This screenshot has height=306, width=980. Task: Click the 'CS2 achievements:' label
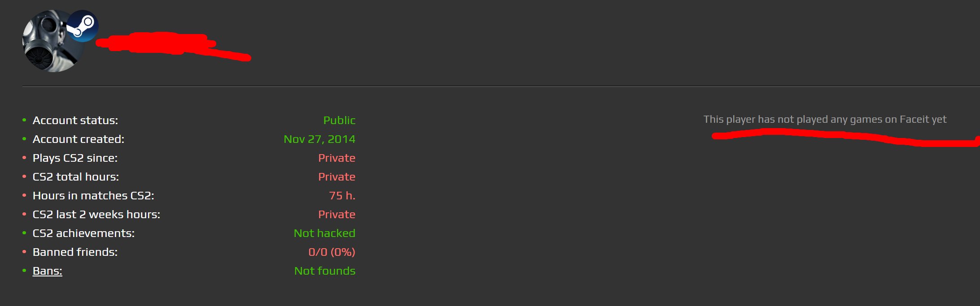[x=83, y=233]
